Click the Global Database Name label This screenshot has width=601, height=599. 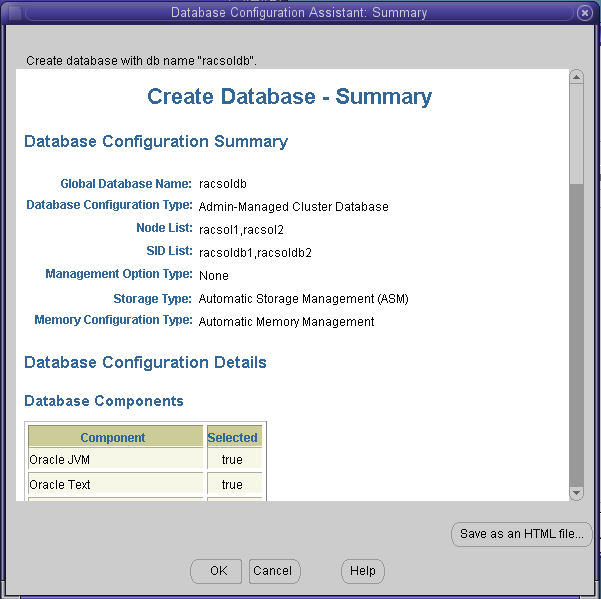point(126,184)
